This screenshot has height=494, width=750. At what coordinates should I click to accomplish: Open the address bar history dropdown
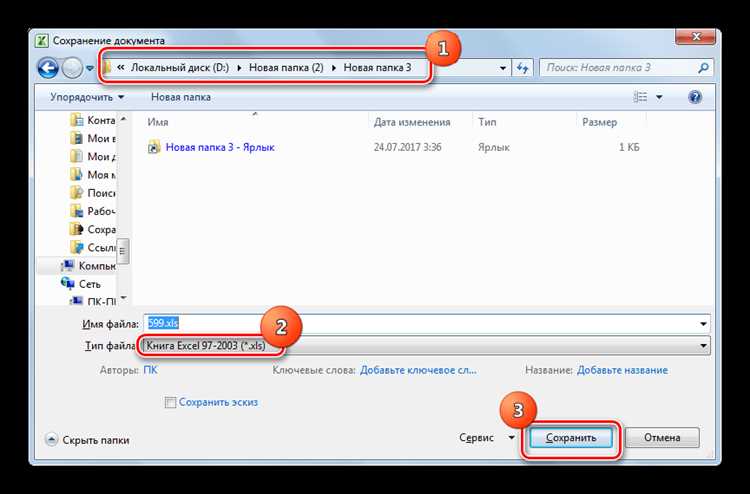[502, 68]
